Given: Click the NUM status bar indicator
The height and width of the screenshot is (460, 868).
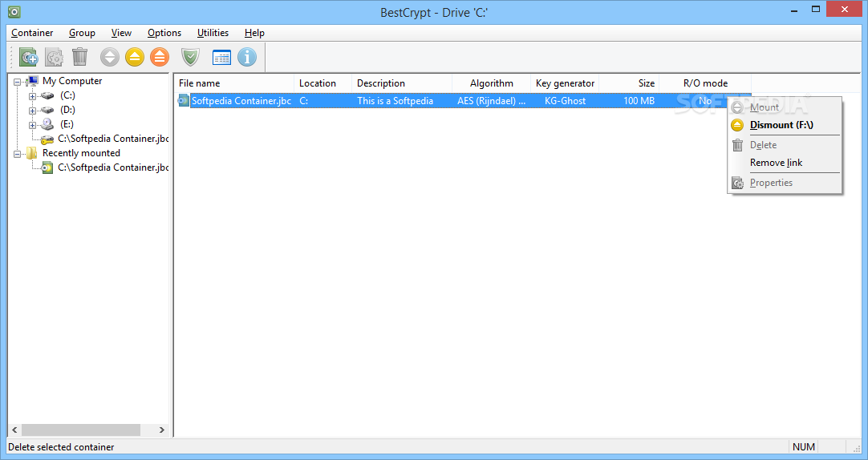Looking at the screenshot, I should coord(803,446).
